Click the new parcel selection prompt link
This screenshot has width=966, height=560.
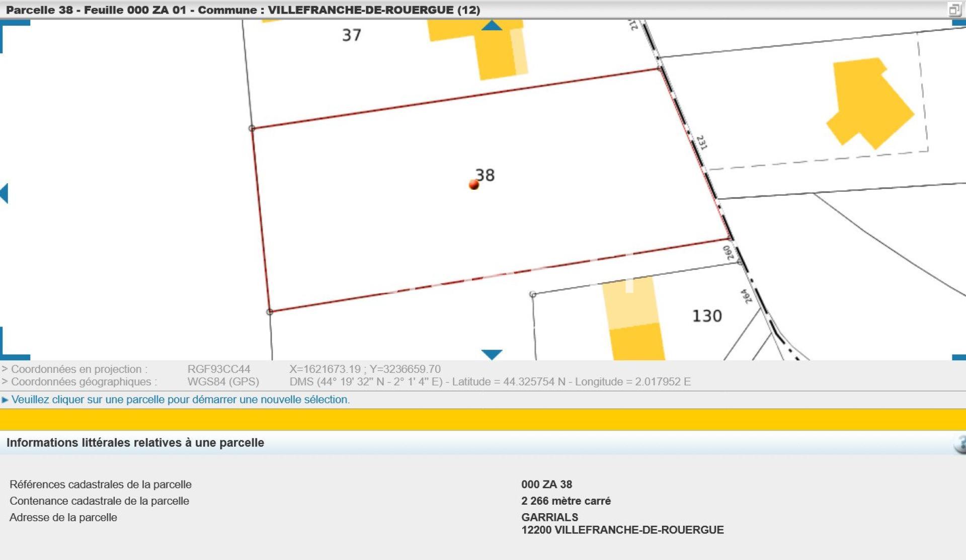point(180,399)
